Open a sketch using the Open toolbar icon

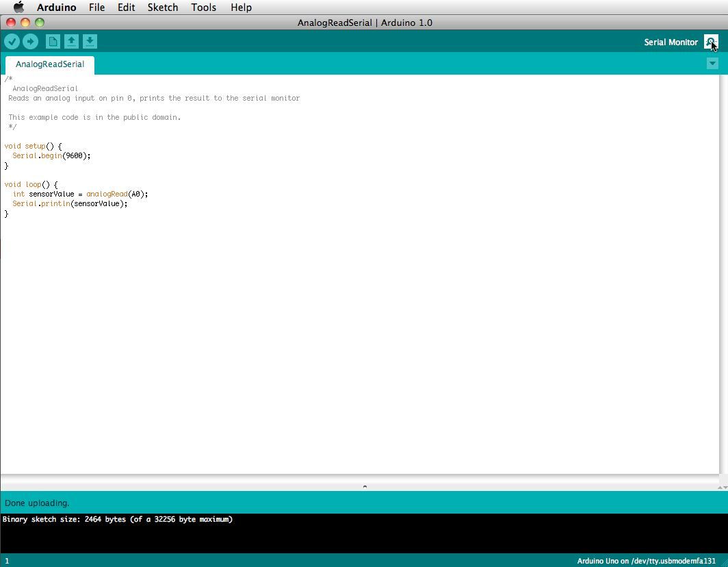point(72,41)
